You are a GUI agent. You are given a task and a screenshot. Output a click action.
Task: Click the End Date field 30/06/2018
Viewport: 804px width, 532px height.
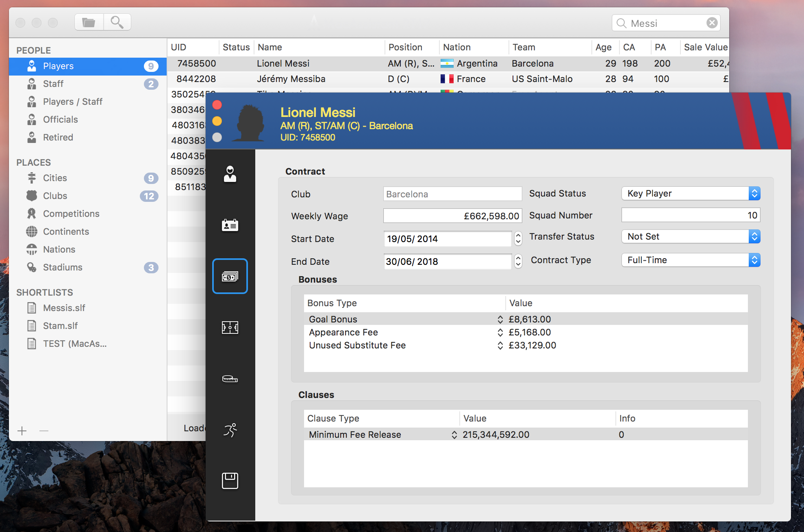[448, 262]
